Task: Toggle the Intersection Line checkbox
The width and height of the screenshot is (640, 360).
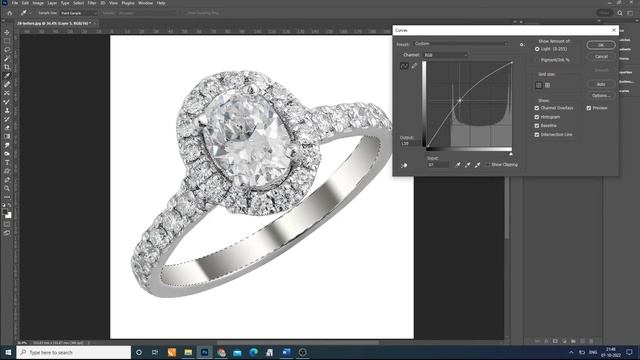Action: pyautogui.click(x=537, y=135)
